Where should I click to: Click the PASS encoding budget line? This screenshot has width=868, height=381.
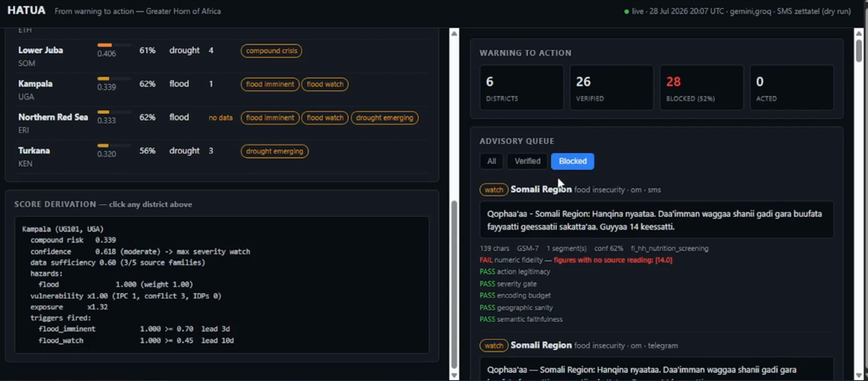point(515,295)
